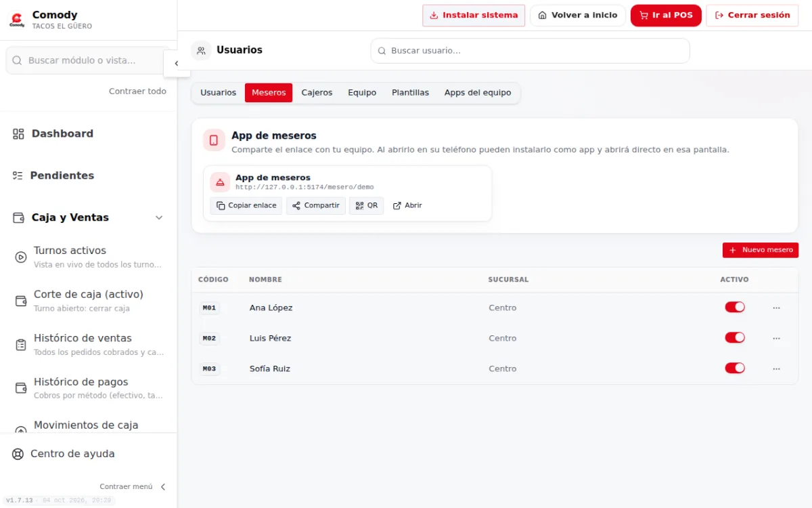Click the Ir al POS button
This screenshot has width=812, height=508.
(666, 15)
